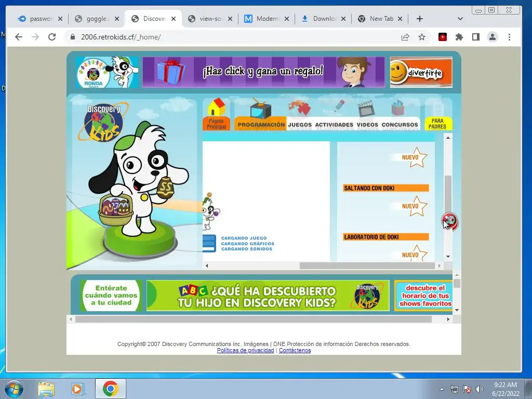
Task: Click the horizontal scrollbar thumb under games panel
Action: (367, 265)
